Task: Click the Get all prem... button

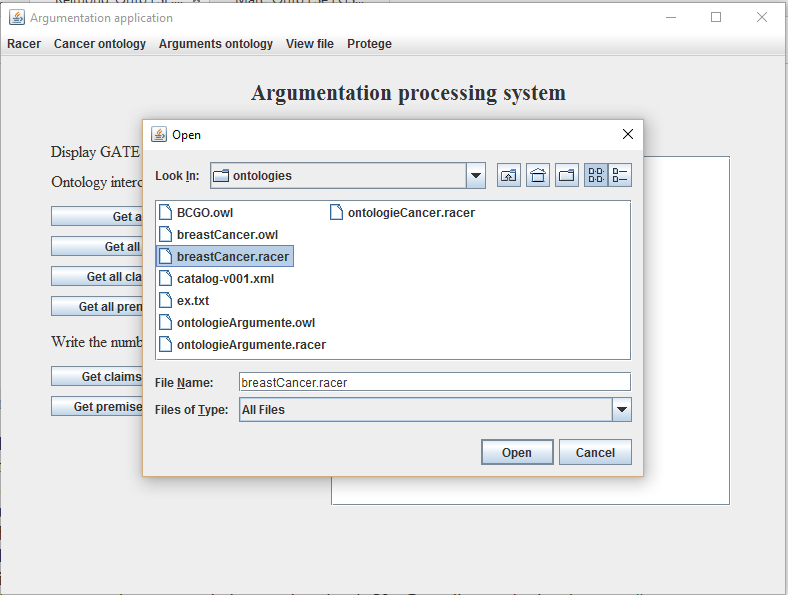Action: [x=97, y=307]
